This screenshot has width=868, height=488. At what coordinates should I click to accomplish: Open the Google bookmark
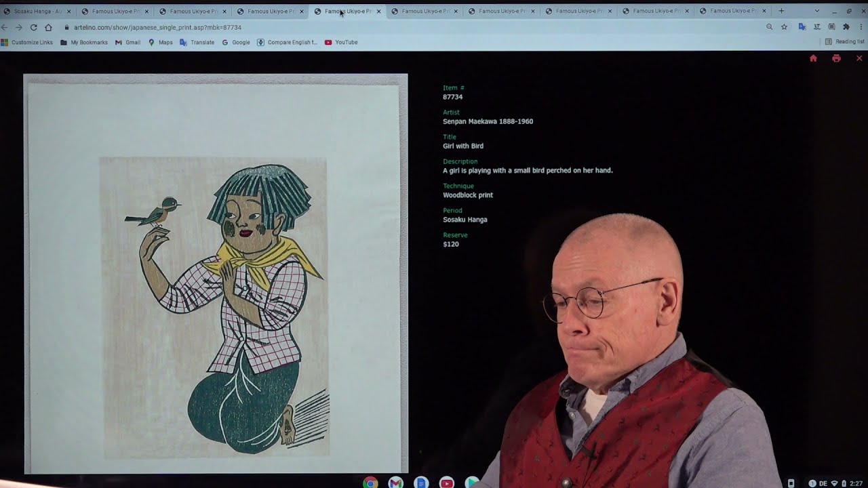[236, 42]
